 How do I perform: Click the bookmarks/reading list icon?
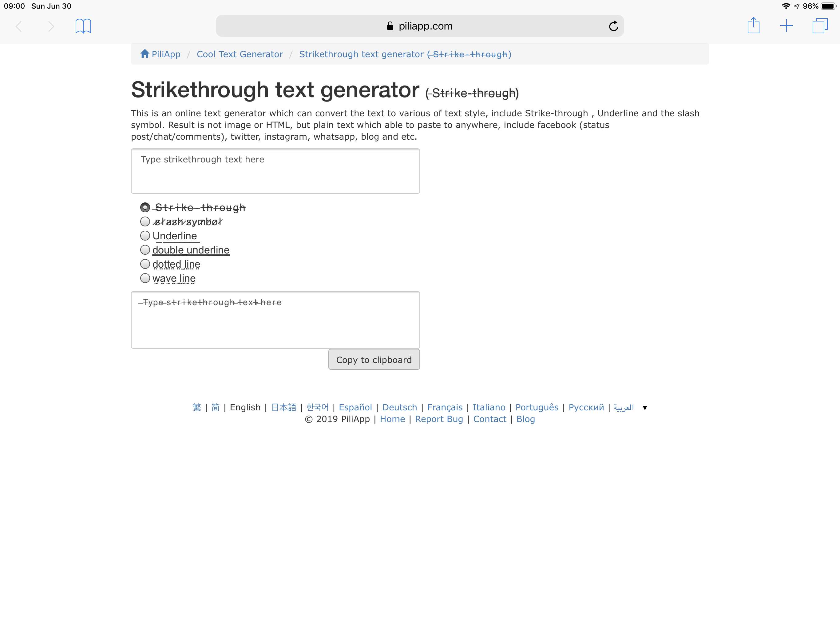pos(83,26)
